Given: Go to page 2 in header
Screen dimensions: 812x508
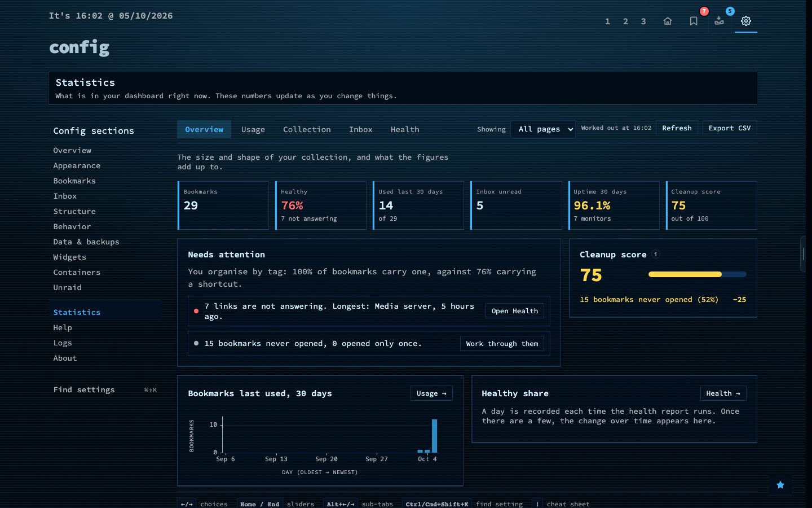Looking at the screenshot, I should (625, 21).
